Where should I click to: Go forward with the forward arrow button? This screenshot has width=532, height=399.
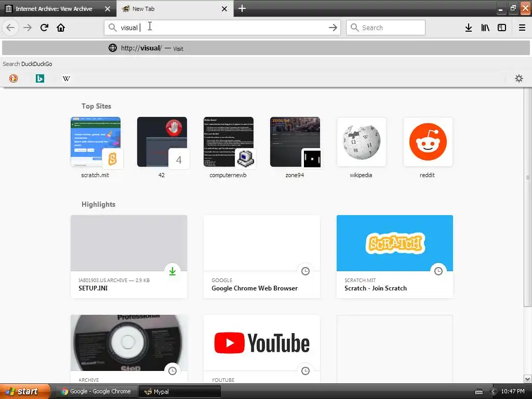pos(28,28)
